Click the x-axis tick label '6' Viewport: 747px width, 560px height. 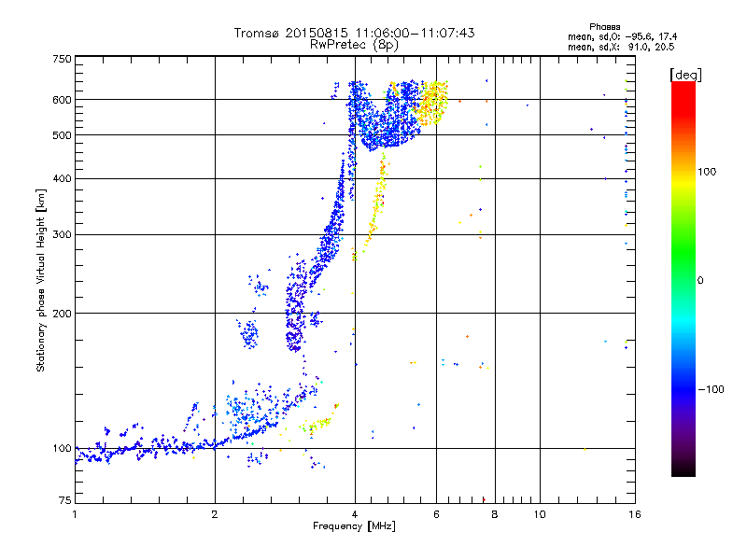click(436, 514)
